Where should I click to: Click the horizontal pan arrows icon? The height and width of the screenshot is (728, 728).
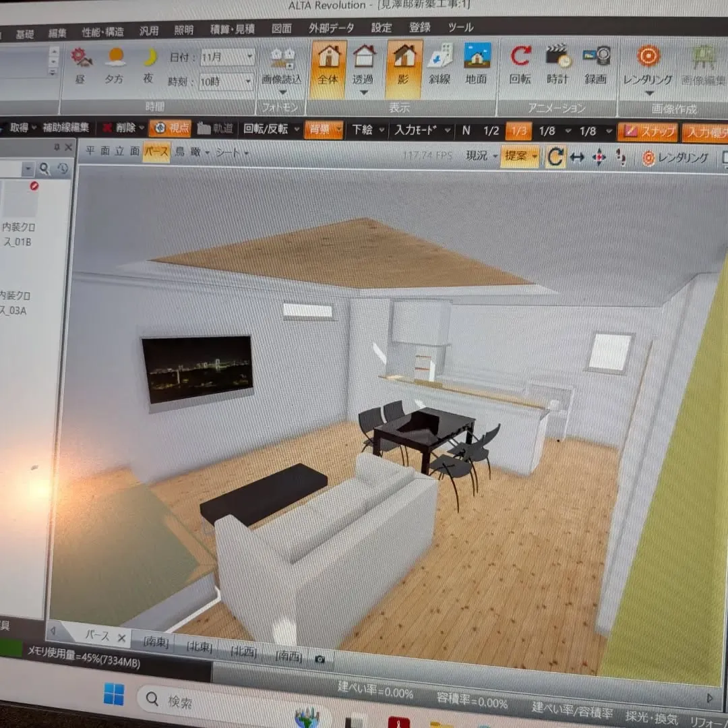(577, 158)
